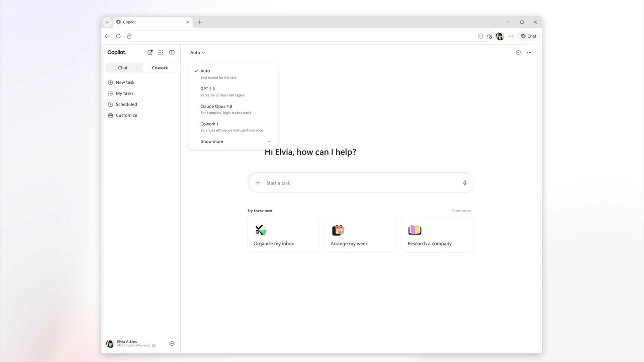The image size is (644, 362).
Task: Show more suggested tasks
Action: pos(461,211)
